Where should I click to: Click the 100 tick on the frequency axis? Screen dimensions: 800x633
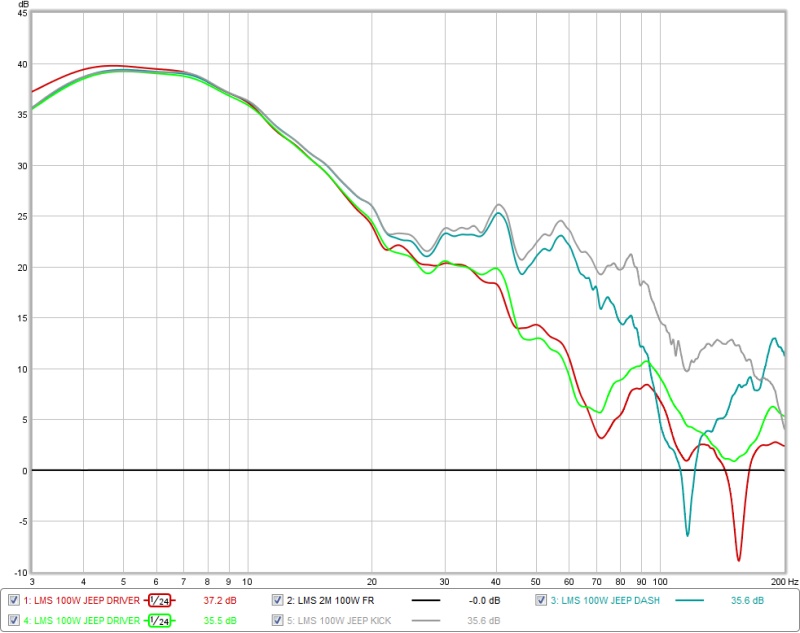coord(660,581)
